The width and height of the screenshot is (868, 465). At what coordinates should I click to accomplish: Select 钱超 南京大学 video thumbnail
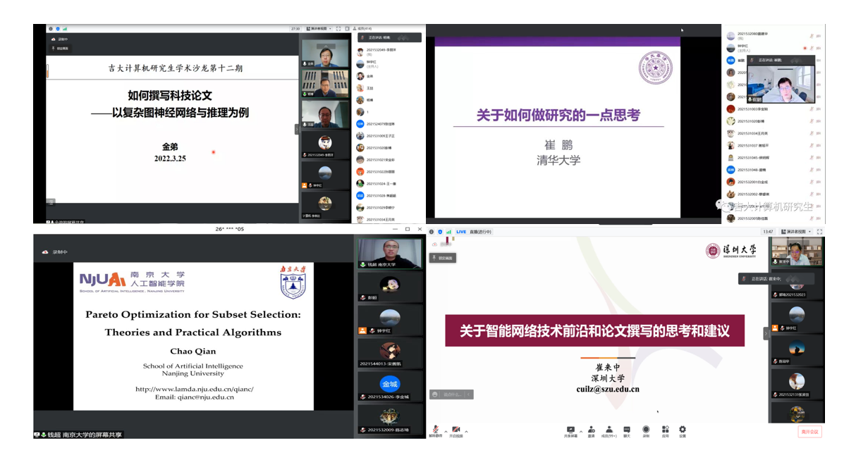pyautogui.click(x=390, y=254)
